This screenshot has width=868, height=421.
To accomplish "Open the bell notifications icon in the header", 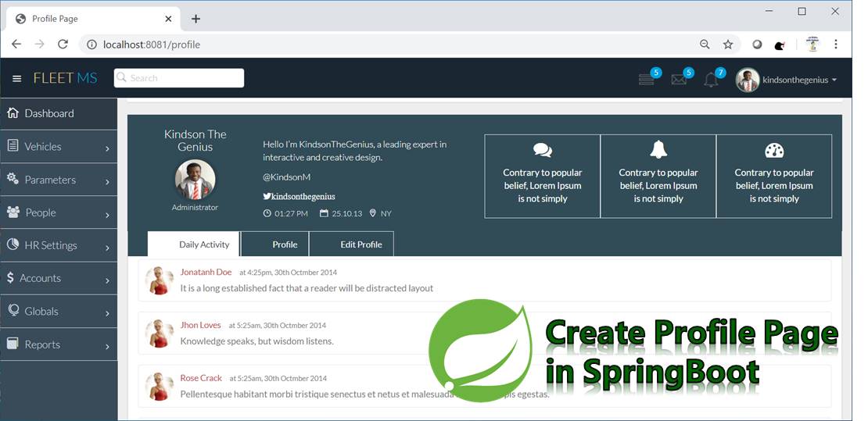I will 711,80.
